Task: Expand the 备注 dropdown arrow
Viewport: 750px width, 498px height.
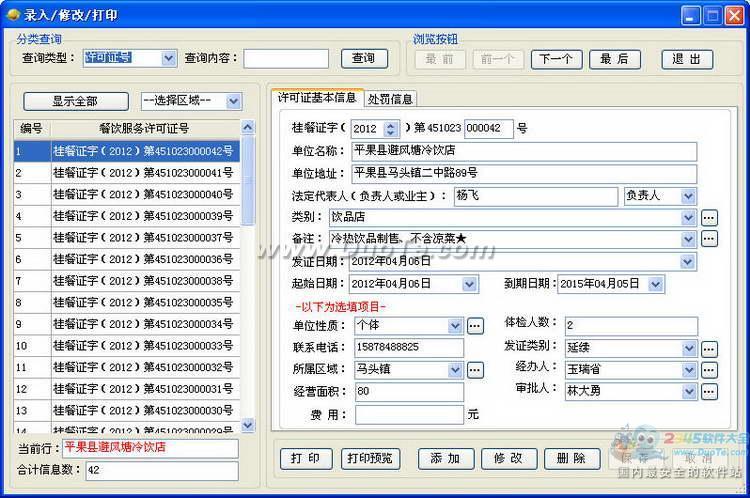Action: point(688,239)
